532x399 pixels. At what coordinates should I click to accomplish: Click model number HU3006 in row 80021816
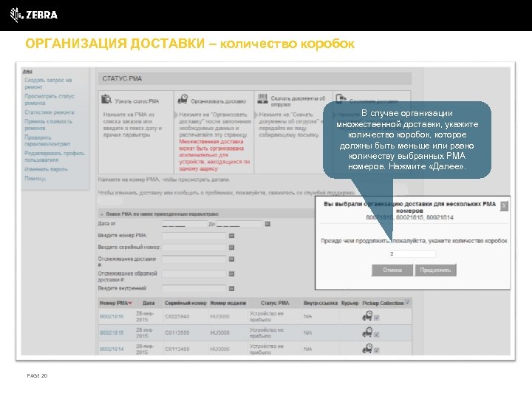click(220, 316)
